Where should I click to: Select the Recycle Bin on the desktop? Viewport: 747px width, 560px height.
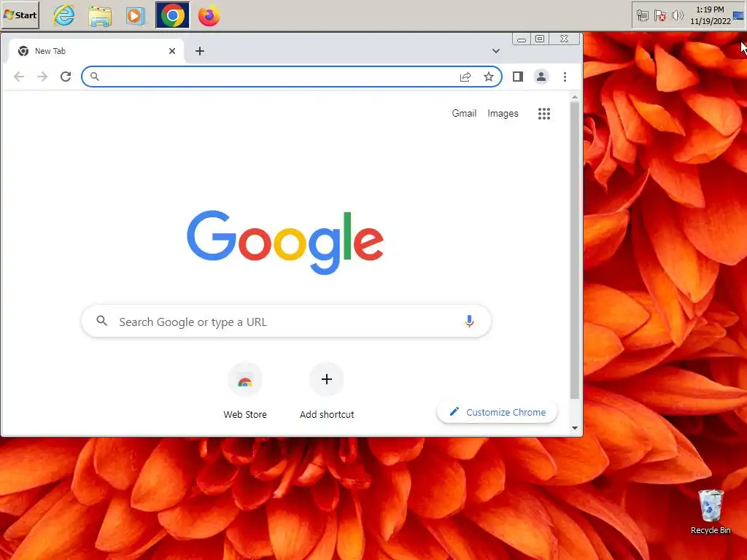click(x=711, y=511)
